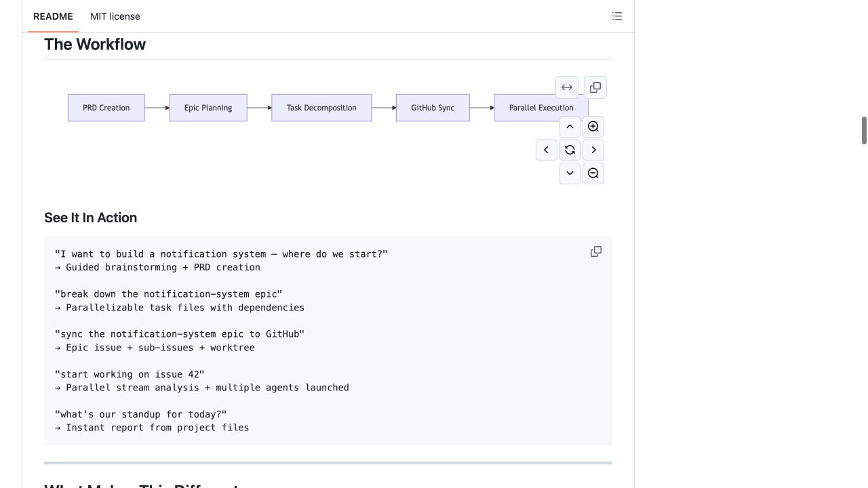Click the Parallel Execution diagram node
868x488 pixels.
click(541, 108)
